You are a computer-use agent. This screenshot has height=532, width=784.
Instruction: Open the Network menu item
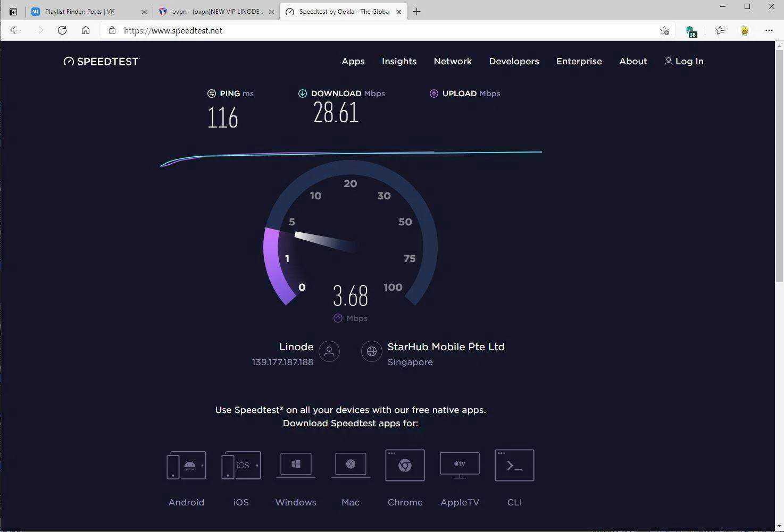tap(453, 62)
